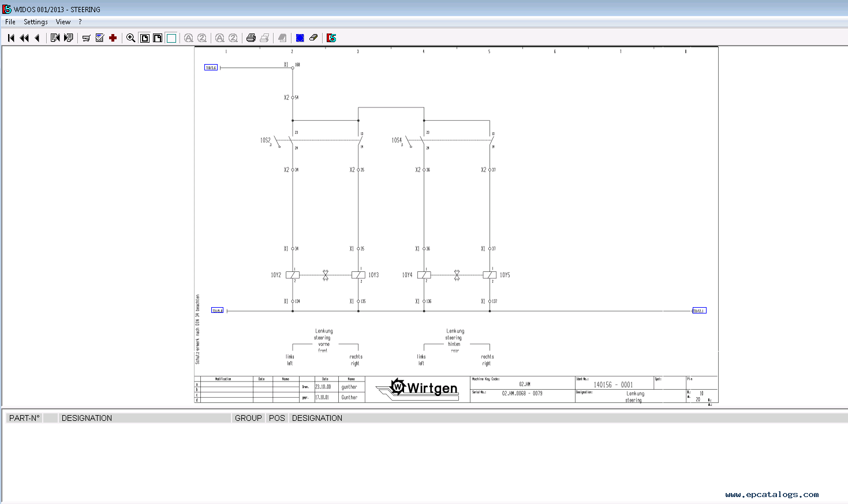Click the red plus cross icon
The width and height of the screenshot is (848, 504).
[x=113, y=38]
